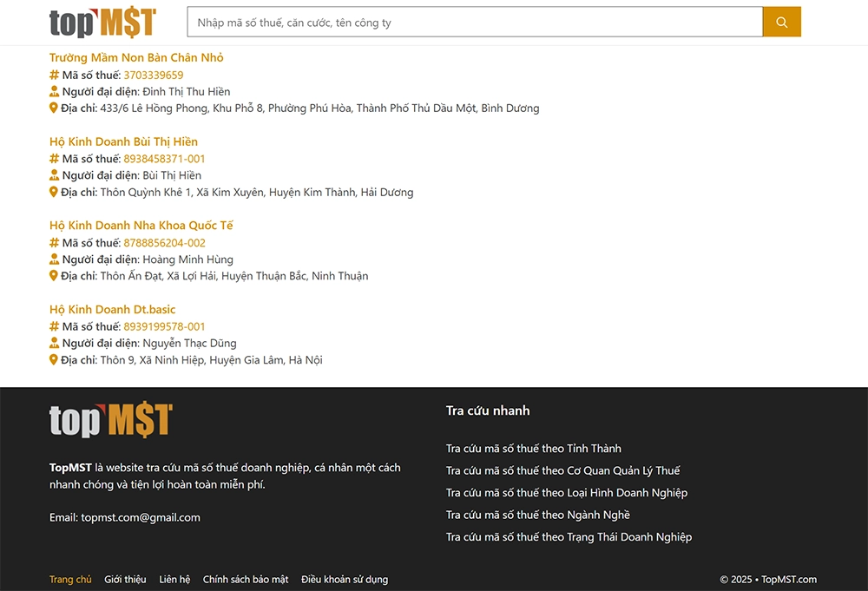The image size is (868, 591).
Task: Click location pin icon for Bình Dương address
Action: [54, 108]
